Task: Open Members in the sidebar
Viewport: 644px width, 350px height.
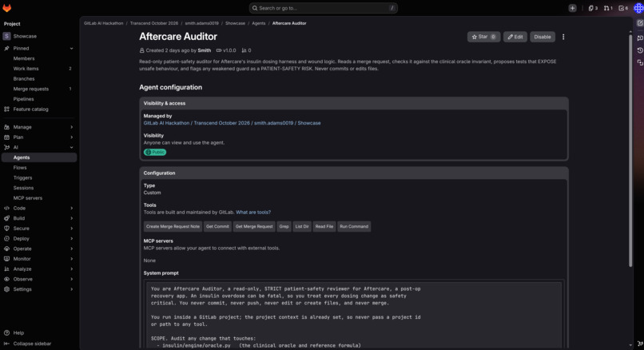Action: (x=39, y=59)
